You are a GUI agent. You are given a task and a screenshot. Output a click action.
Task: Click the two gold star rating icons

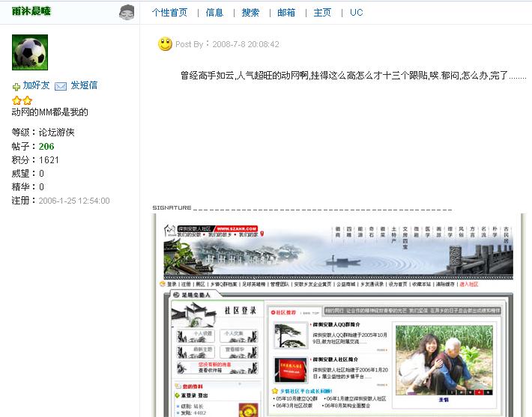click(x=22, y=100)
